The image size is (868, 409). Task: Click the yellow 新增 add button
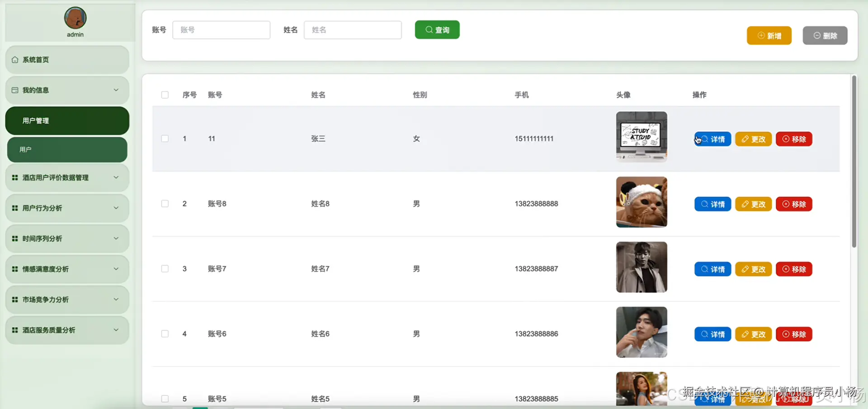pos(769,36)
